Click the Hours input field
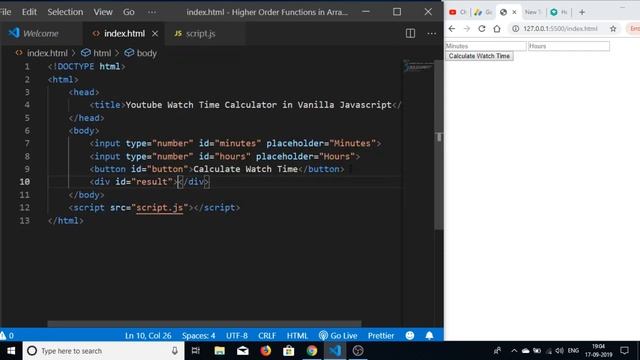The image size is (640, 360). coord(569,46)
